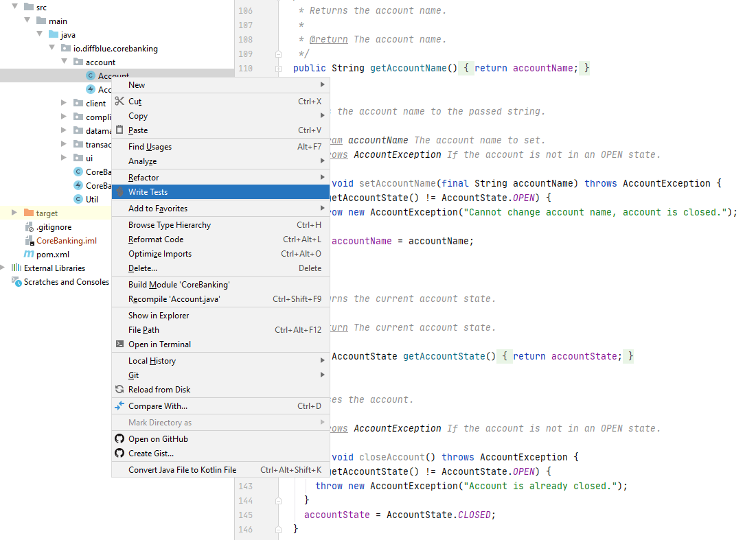Click getAccountName method name in editor

point(409,69)
